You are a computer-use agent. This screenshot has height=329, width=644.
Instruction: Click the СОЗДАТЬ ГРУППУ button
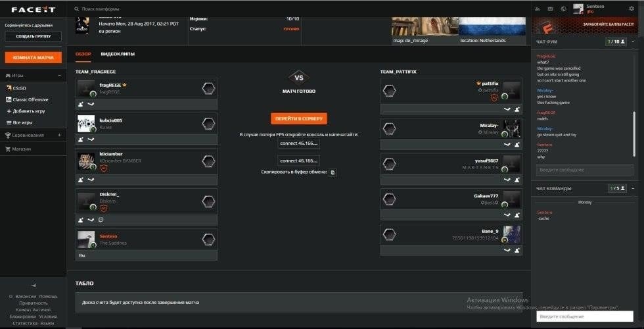point(33,36)
